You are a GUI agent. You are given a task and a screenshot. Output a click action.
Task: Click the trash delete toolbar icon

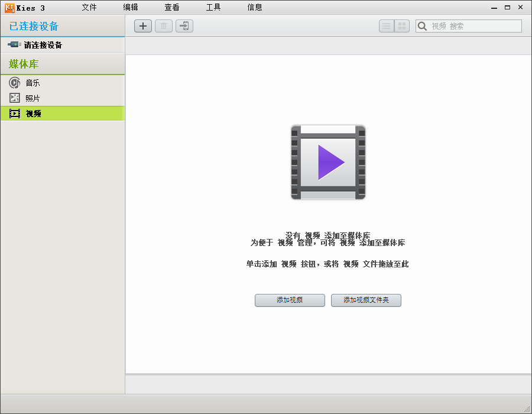[x=164, y=26]
